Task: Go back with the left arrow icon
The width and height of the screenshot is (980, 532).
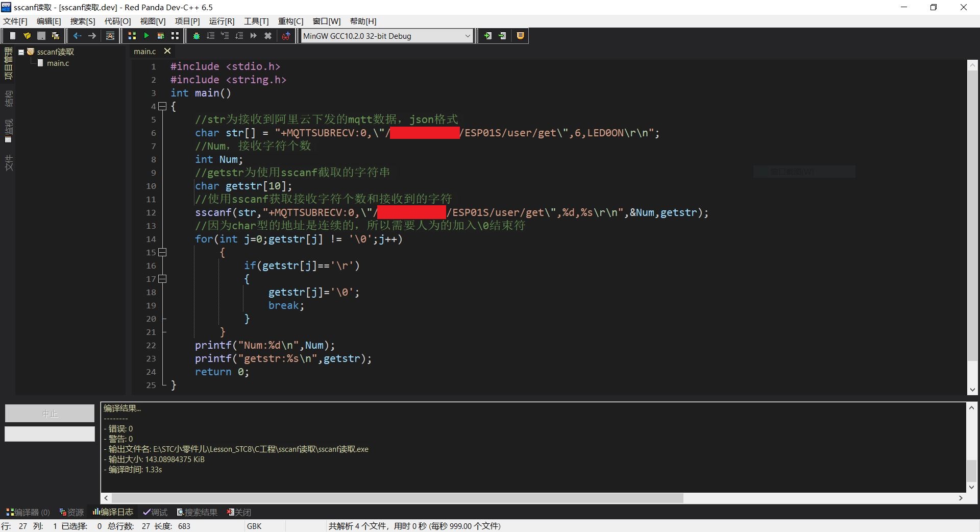Action: tap(78, 36)
